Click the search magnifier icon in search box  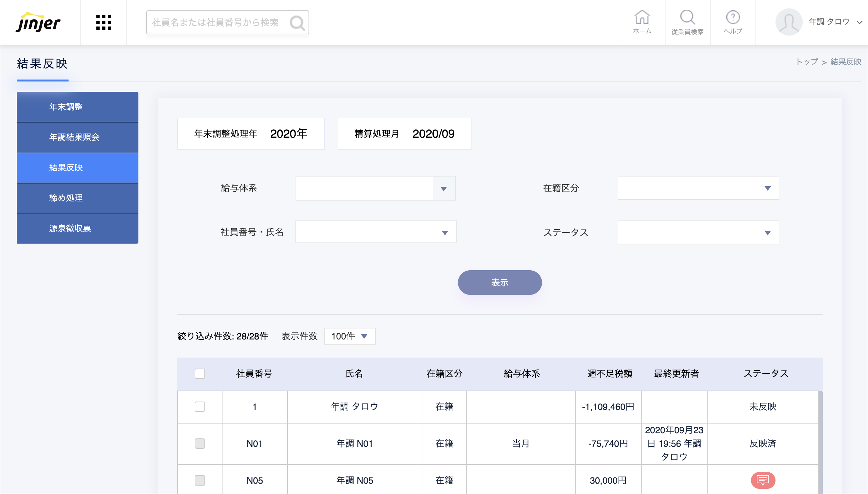coord(297,23)
